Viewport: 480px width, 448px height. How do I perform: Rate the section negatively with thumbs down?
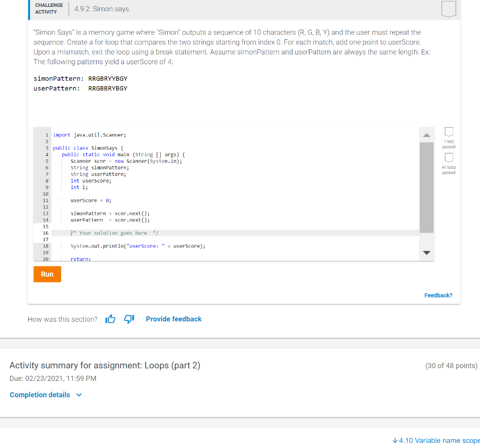pyautogui.click(x=128, y=319)
